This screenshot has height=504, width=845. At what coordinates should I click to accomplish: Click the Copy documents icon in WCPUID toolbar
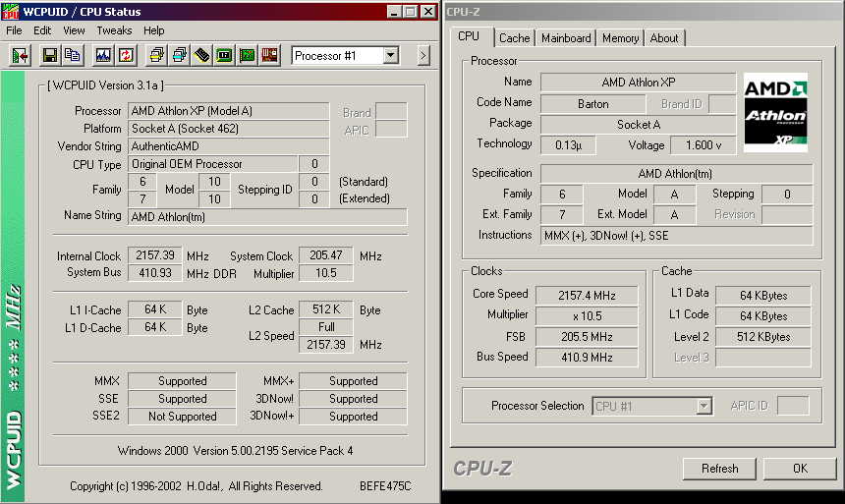pos(72,56)
